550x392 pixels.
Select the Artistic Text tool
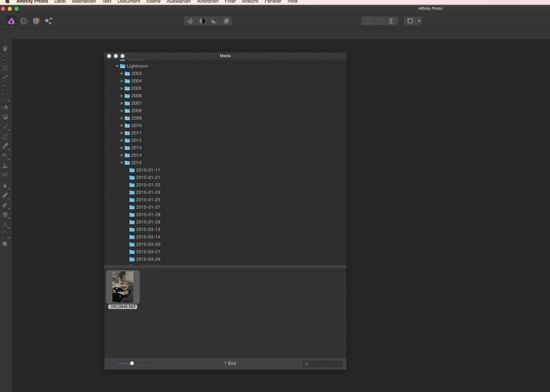pos(5,225)
